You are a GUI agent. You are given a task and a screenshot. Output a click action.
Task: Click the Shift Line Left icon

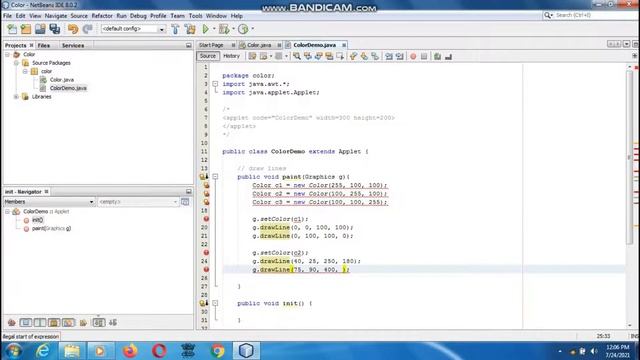(389, 56)
